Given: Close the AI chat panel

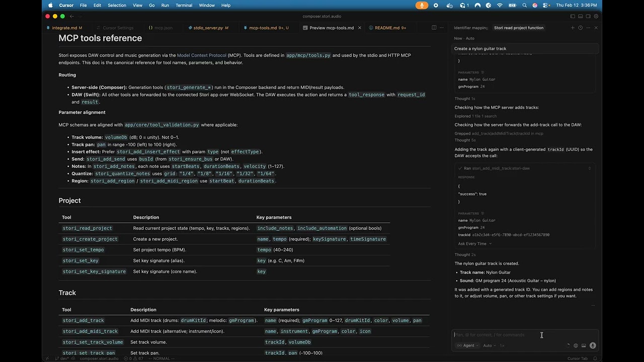Looking at the screenshot, I should [596, 28].
